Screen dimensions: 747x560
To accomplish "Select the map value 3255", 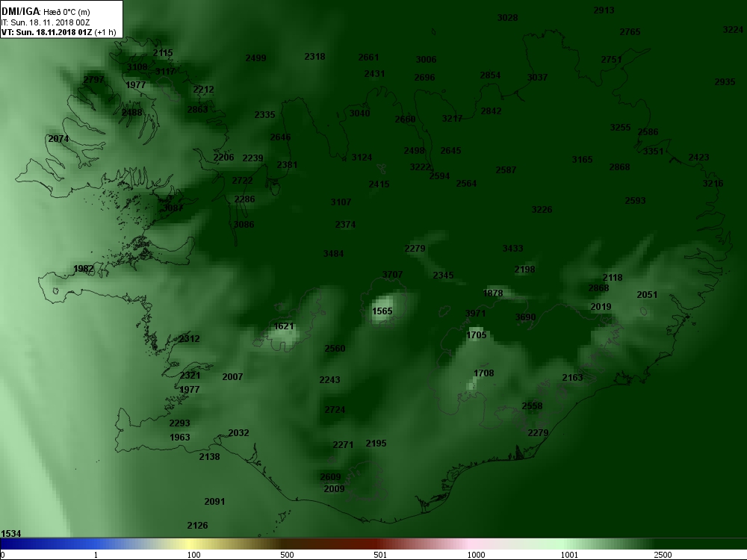I will pyautogui.click(x=621, y=128).
